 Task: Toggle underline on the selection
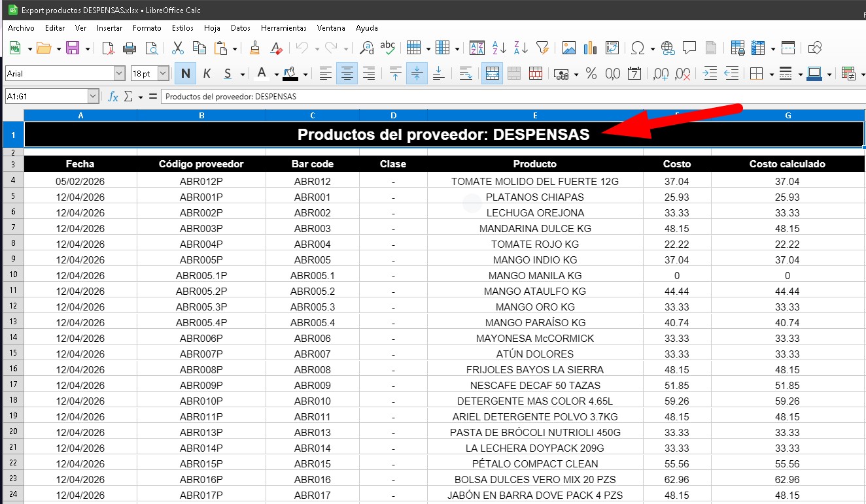(x=226, y=73)
